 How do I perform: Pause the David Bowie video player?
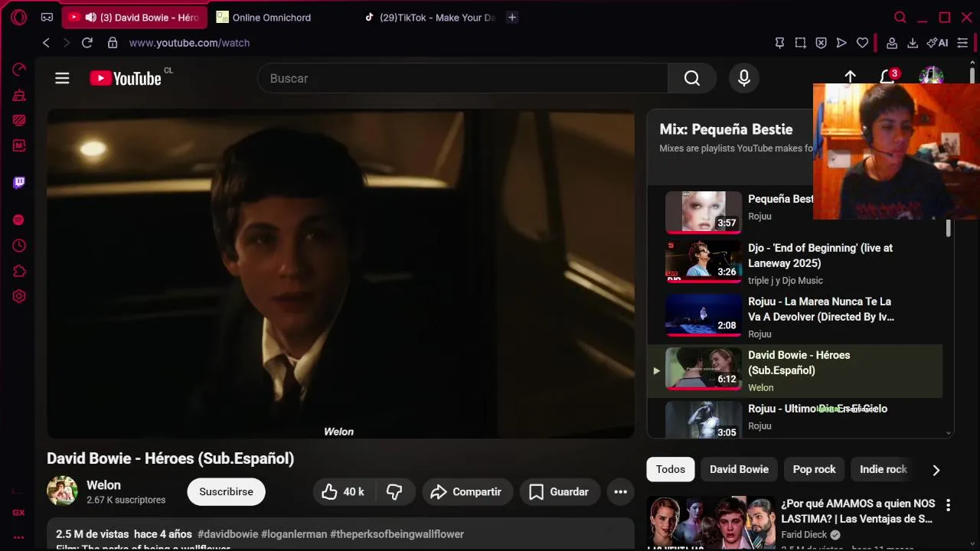[x=341, y=274]
